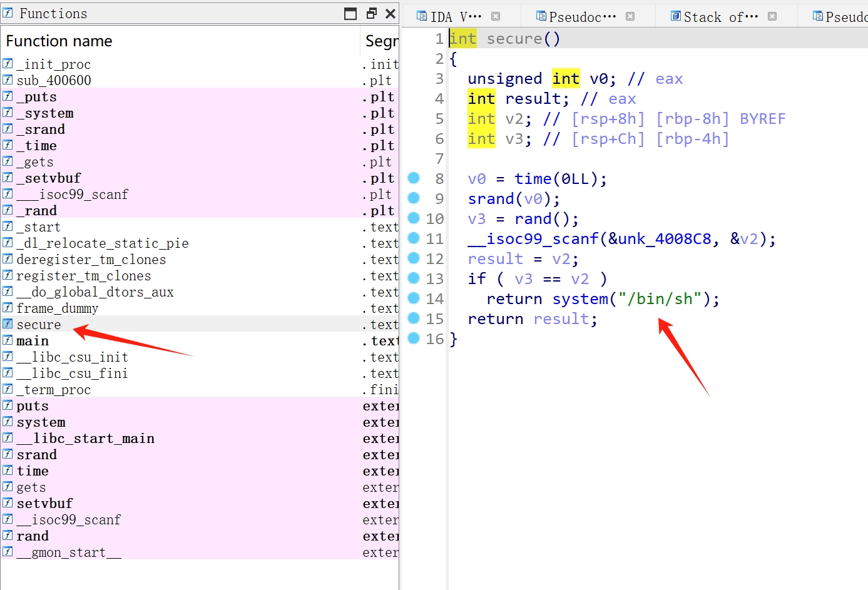Sort by Function name column header
The width and height of the screenshot is (868, 590).
tap(180, 41)
